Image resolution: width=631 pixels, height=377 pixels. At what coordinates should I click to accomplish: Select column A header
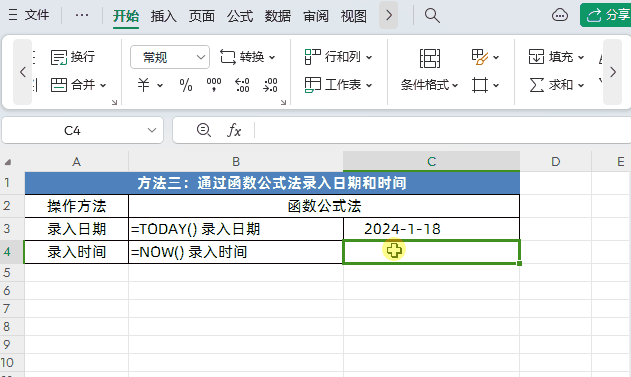coord(76,162)
